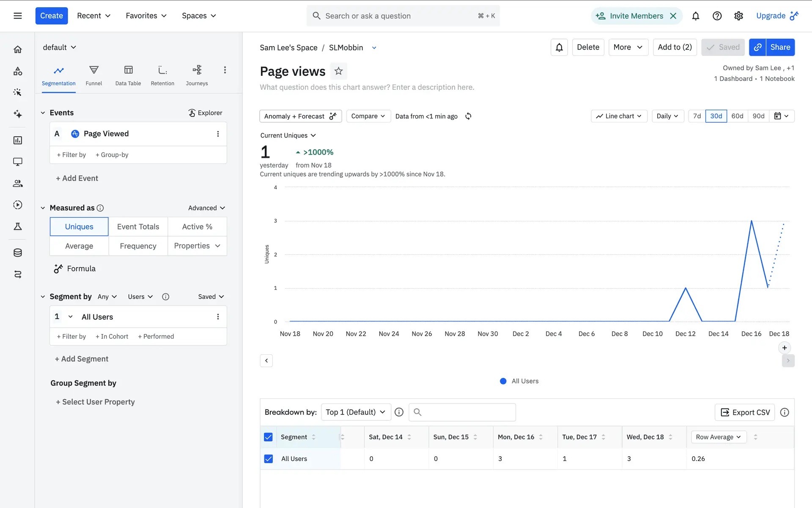Open the Explorer for events
The height and width of the screenshot is (508, 812).
[205, 113]
